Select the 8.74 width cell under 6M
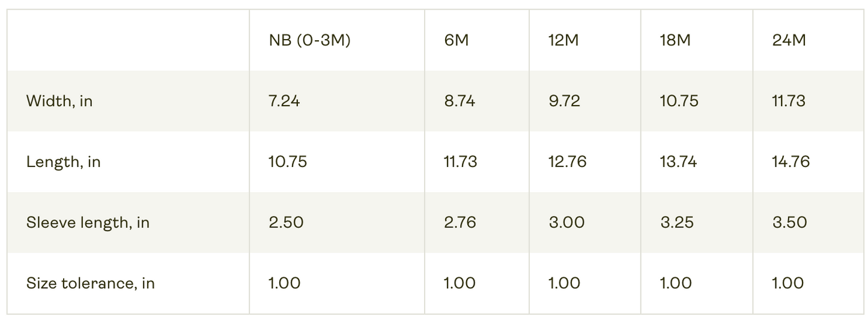868x320 pixels. tap(460, 101)
